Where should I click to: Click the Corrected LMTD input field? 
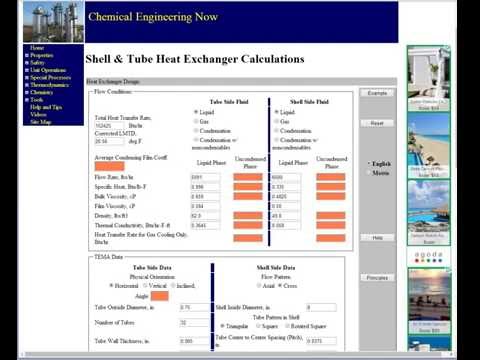coord(109,141)
